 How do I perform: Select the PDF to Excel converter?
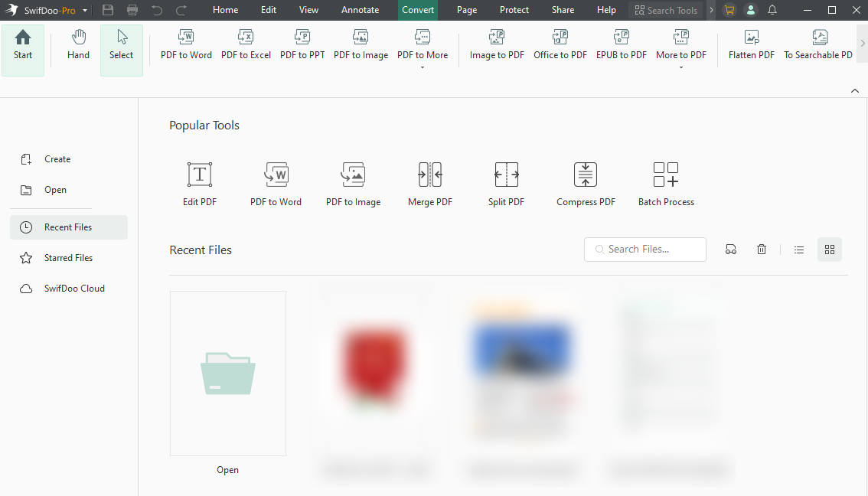(x=246, y=46)
